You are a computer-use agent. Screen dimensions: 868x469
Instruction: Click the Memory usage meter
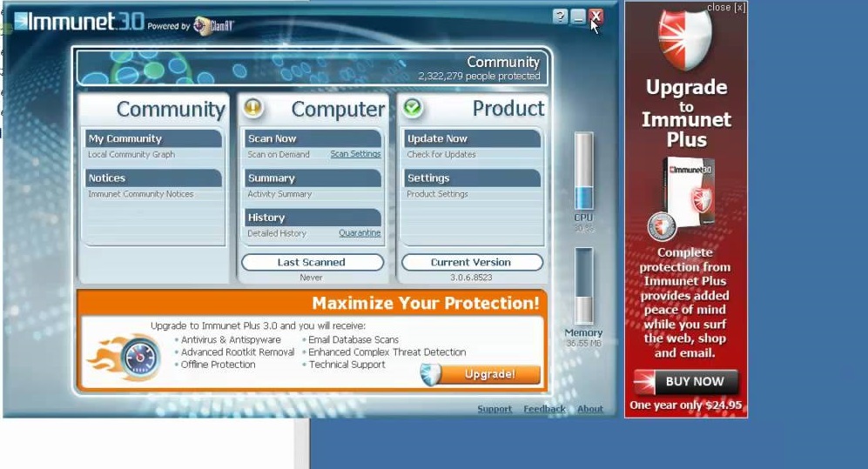(x=583, y=285)
